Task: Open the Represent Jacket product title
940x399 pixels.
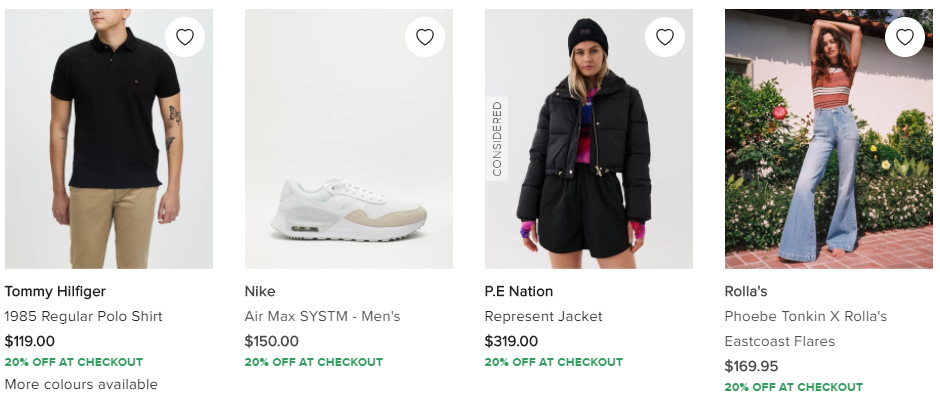Action: point(543,316)
